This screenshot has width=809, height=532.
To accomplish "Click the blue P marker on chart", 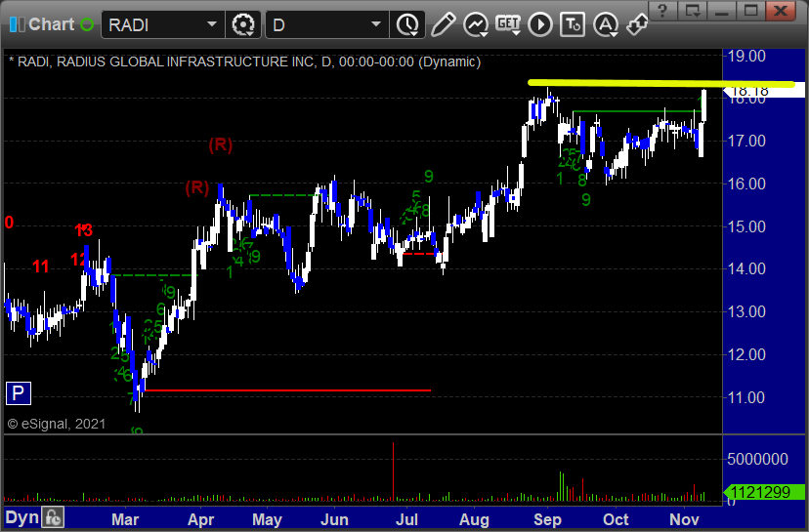I will [x=18, y=393].
